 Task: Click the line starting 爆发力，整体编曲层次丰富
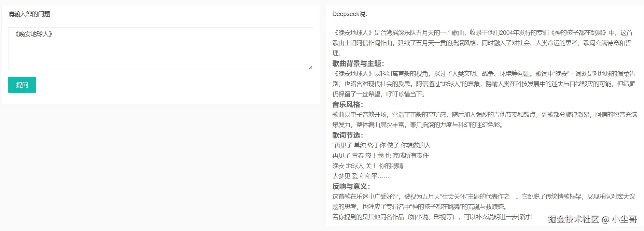pyautogui.click(x=418, y=125)
